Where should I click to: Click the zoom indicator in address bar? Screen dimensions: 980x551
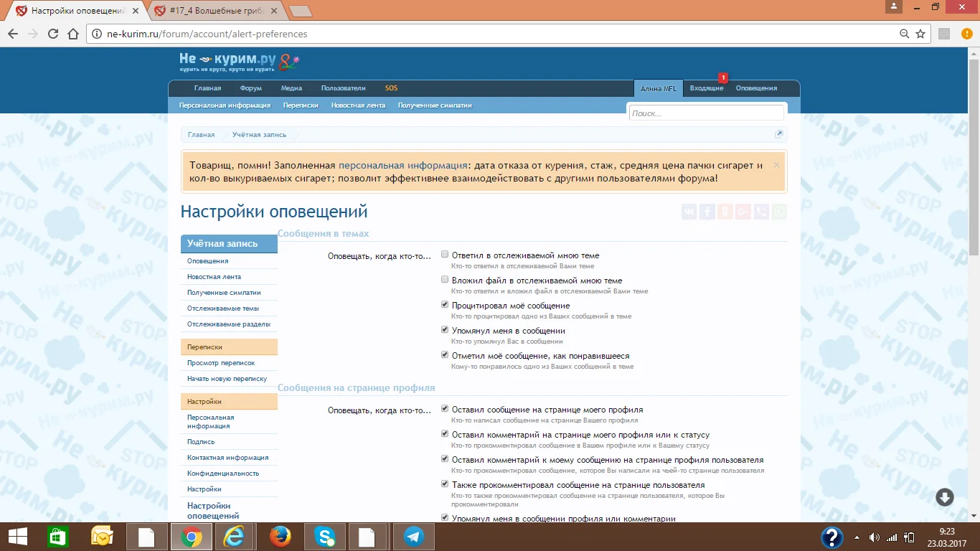coord(905,34)
